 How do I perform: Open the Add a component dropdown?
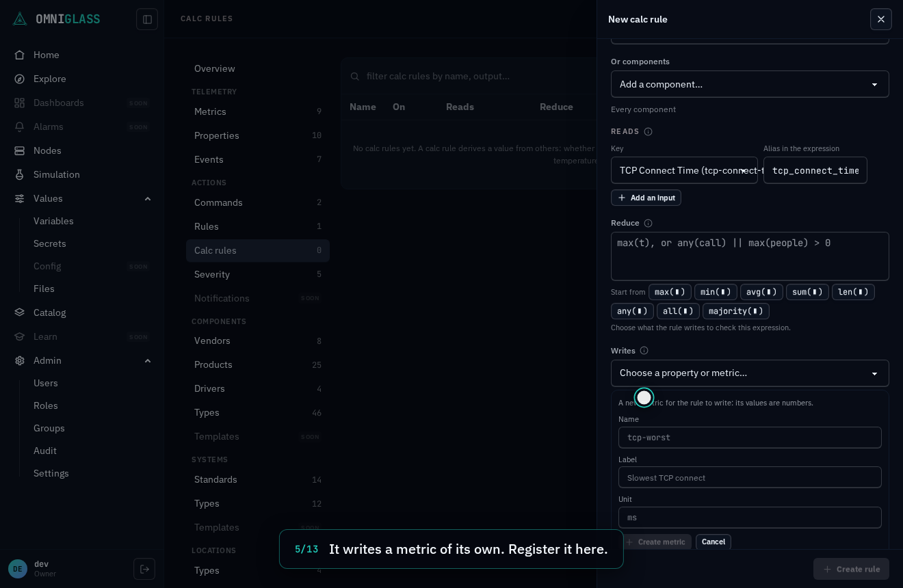(x=750, y=84)
